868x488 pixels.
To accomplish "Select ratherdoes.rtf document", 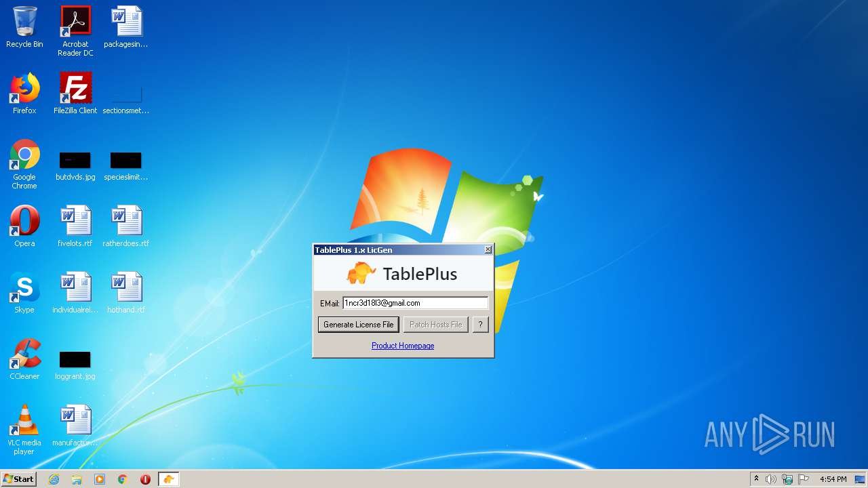I will [126, 226].
